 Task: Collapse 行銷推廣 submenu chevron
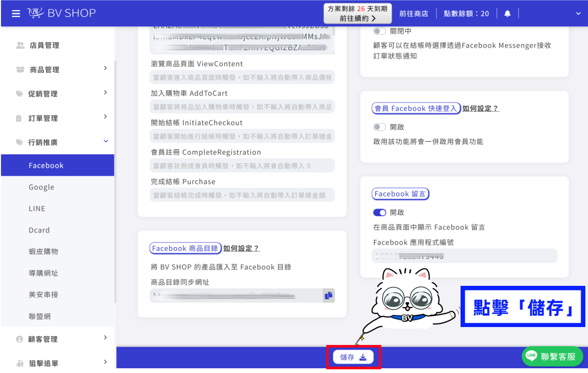pyautogui.click(x=106, y=141)
